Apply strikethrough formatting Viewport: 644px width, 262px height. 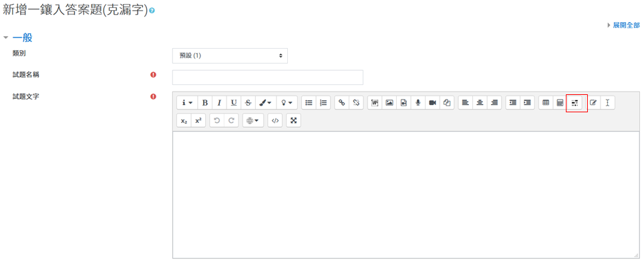coord(248,103)
